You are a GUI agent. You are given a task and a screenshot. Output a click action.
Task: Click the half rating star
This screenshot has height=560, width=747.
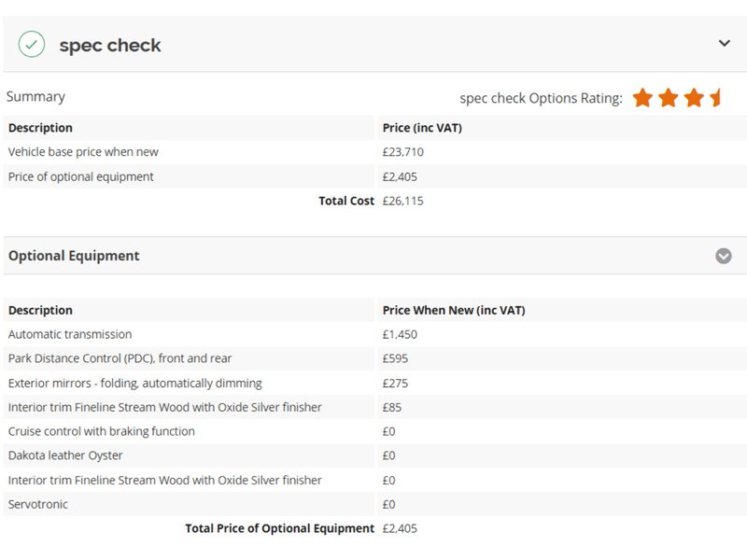click(715, 98)
